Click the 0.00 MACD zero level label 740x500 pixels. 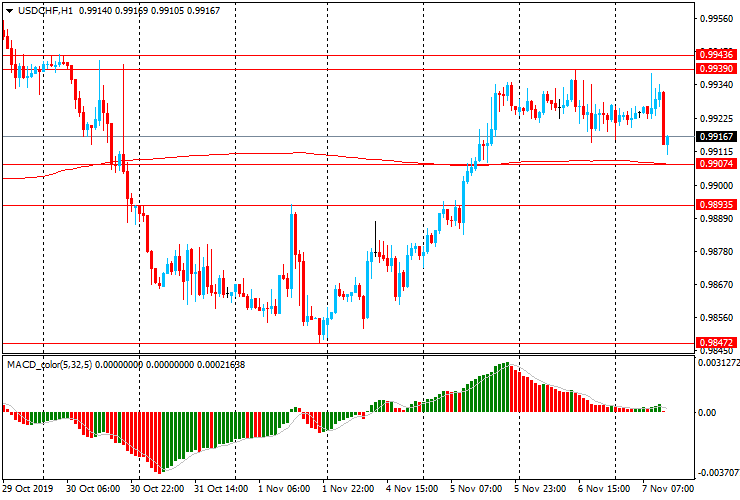[708, 412]
